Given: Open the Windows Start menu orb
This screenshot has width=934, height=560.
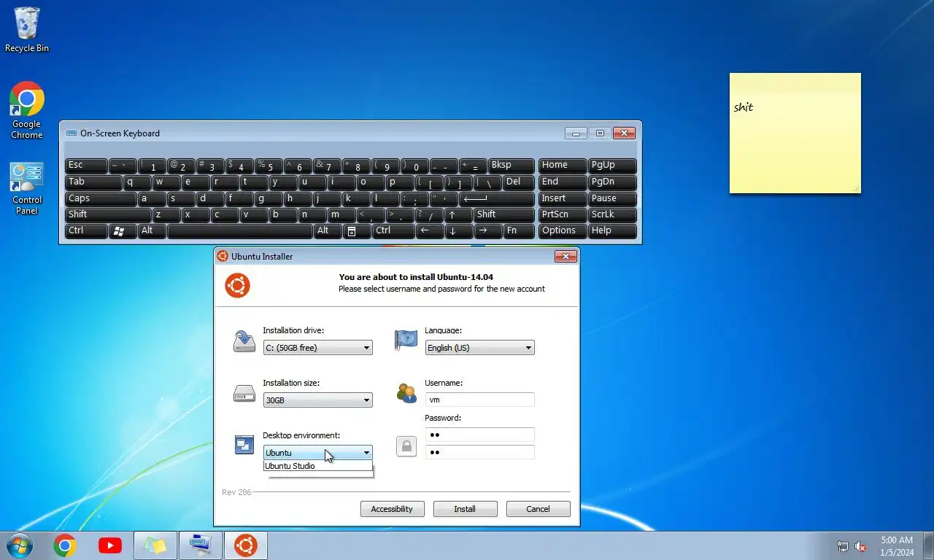Looking at the screenshot, I should click(19, 545).
